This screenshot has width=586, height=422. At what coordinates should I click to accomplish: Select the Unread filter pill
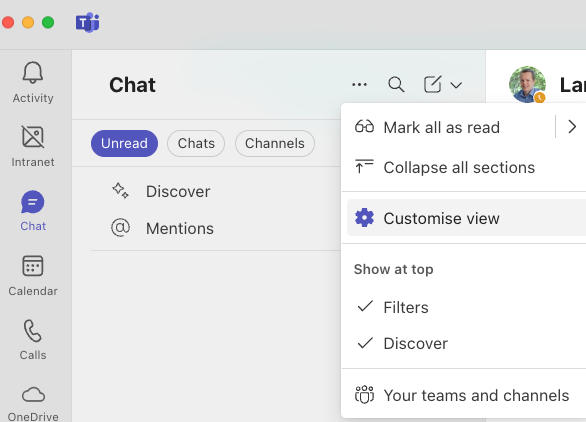(124, 143)
